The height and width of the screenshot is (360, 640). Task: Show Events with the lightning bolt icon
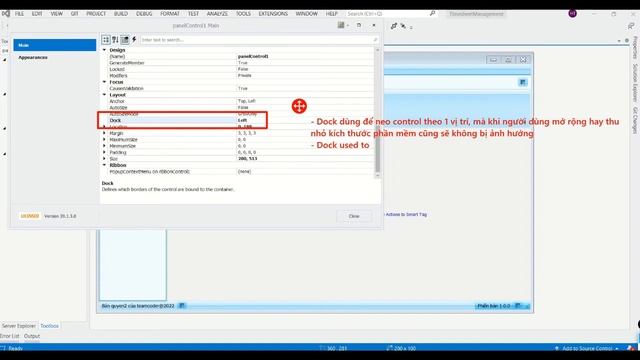click(x=134, y=40)
